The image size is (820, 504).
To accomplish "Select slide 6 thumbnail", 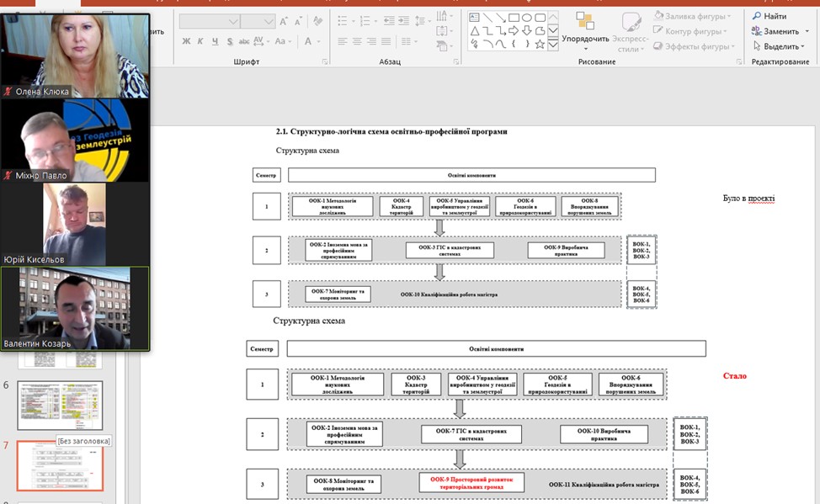I will (x=60, y=406).
